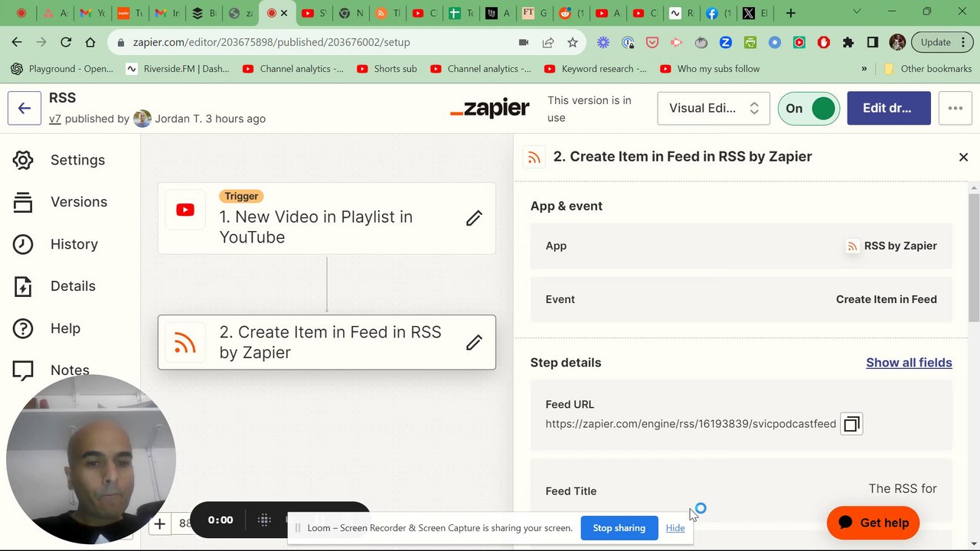Screen dimensions: 980x551
Task: Open Riverside.FM Dashboard bookmark
Action: (x=178, y=69)
